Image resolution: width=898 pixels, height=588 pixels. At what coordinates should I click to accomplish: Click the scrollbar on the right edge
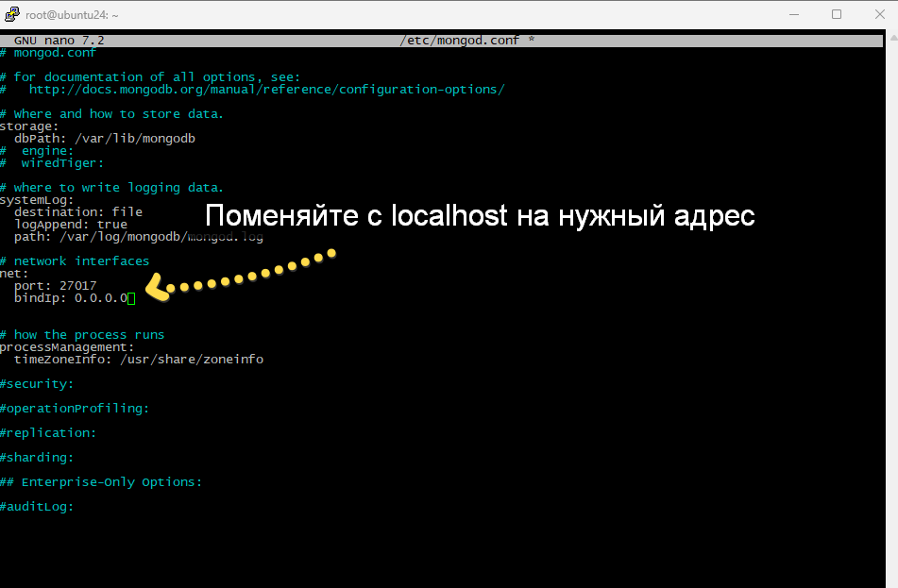pos(891,283)
